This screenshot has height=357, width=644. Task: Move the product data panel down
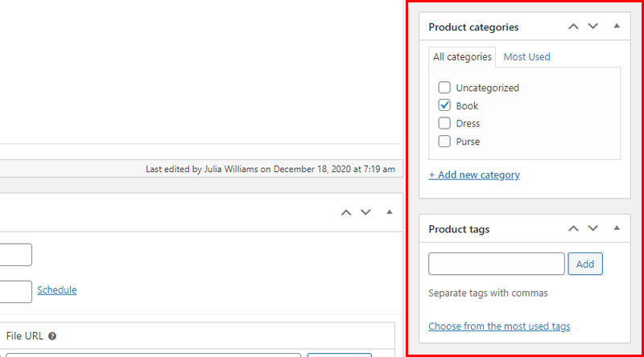pyautogui.click(x=366, y=212)
